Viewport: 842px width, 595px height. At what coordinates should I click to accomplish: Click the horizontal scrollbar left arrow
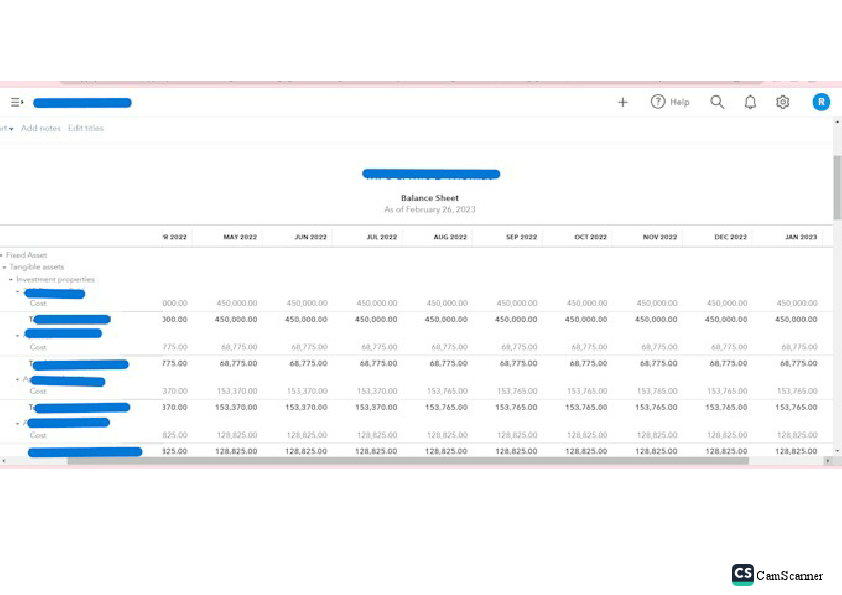tap(4, 461)
